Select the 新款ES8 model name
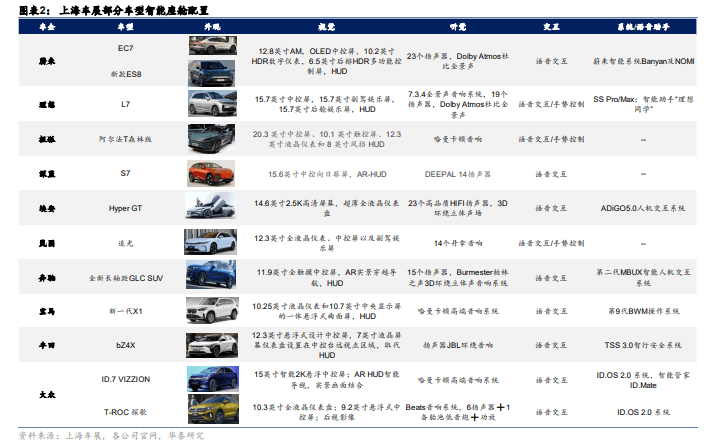The width and height of the screenshot is (726, 446). coord(125,74)
